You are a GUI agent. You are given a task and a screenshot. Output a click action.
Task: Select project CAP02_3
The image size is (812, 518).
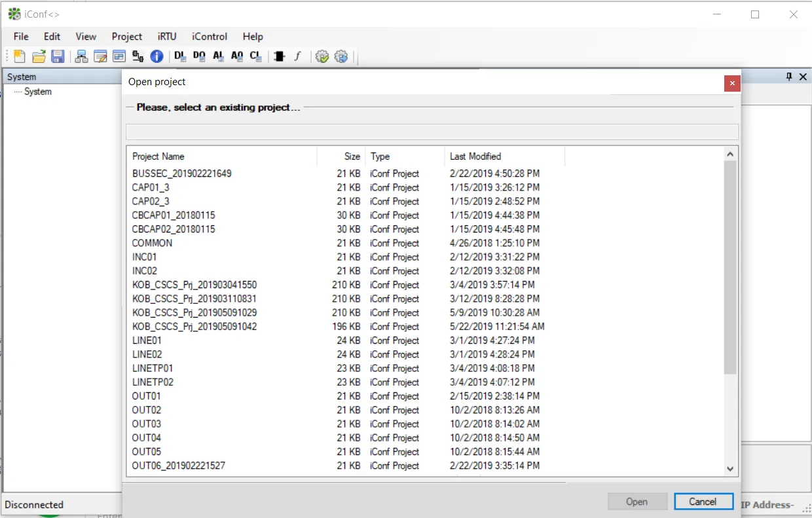click(x=151, y=201)
